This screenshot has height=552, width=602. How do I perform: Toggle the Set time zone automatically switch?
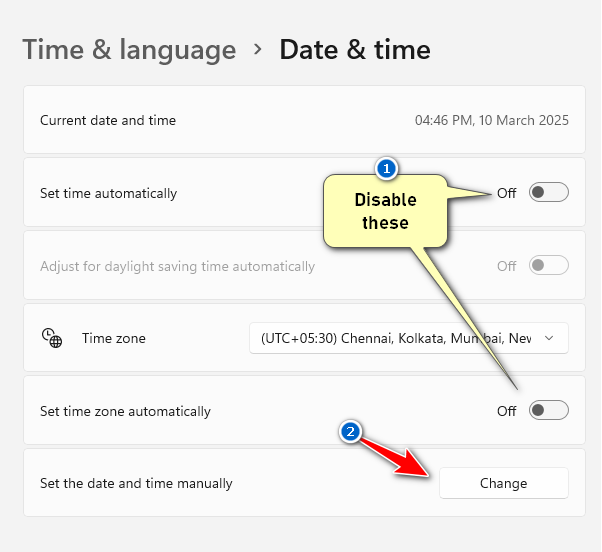coord(548,410)
